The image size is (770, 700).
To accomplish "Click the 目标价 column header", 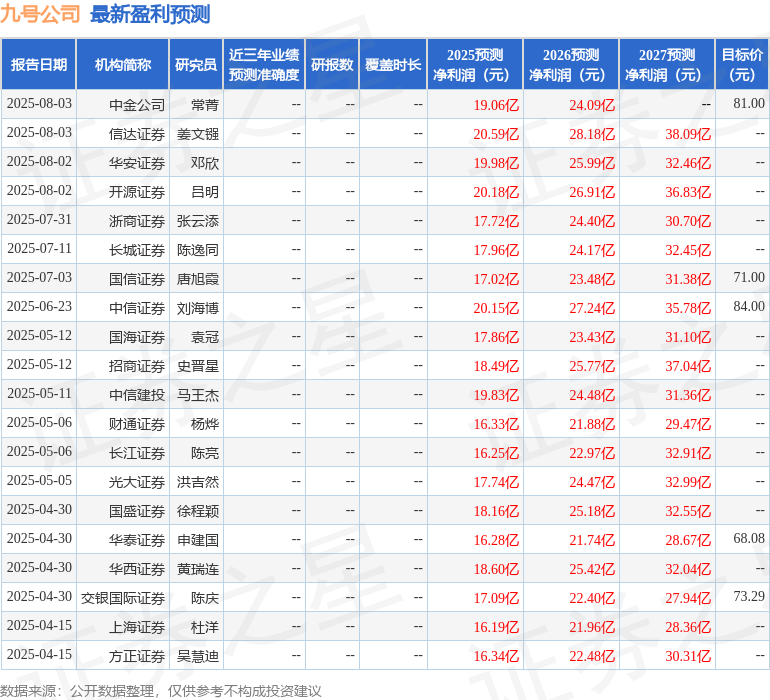I will pyautogui.click(x=742, y=65).
